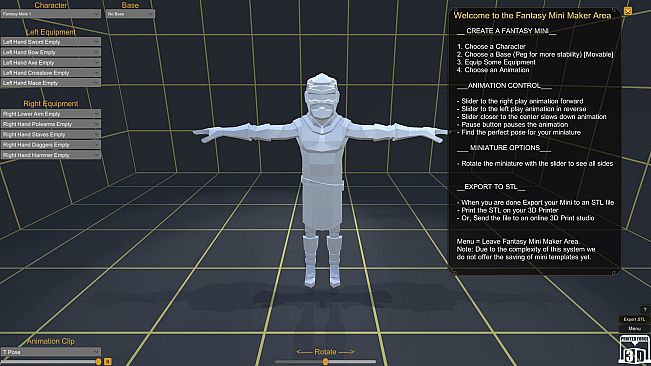This screenshot has height=366, width=651.
Task: Open the Right Hand Staves Empty dropdown
Action: coord(51,134)
